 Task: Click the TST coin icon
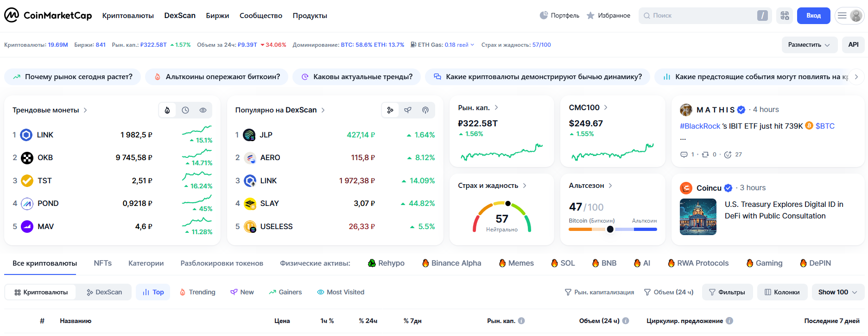point(27,180)
